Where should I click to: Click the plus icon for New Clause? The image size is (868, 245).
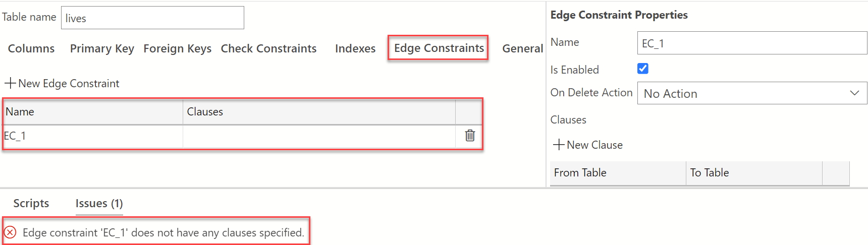(559, 145)
